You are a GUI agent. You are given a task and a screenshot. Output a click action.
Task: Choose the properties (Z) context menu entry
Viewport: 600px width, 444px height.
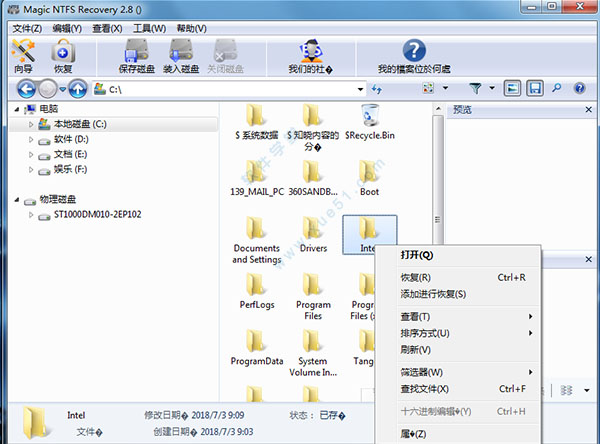tap(458, 434)
